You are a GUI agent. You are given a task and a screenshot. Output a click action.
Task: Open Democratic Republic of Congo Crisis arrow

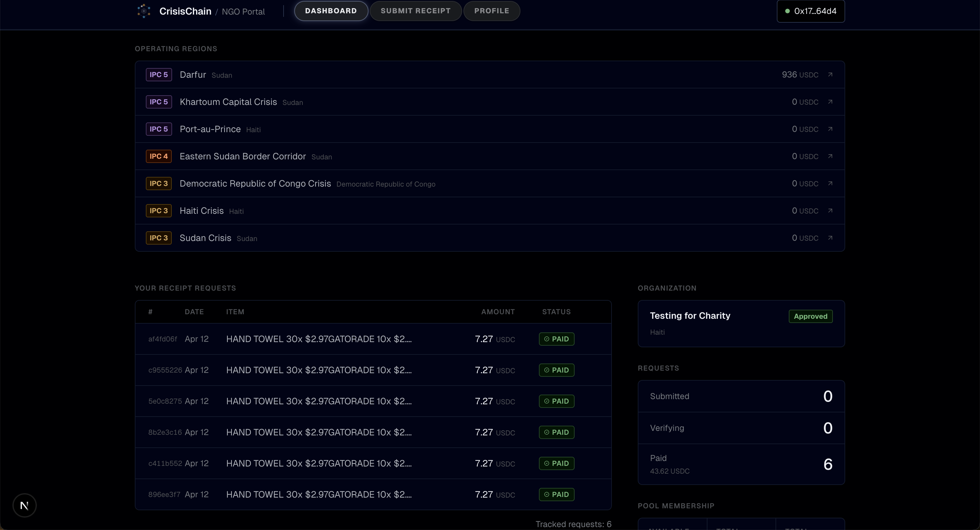pos(830,183)
